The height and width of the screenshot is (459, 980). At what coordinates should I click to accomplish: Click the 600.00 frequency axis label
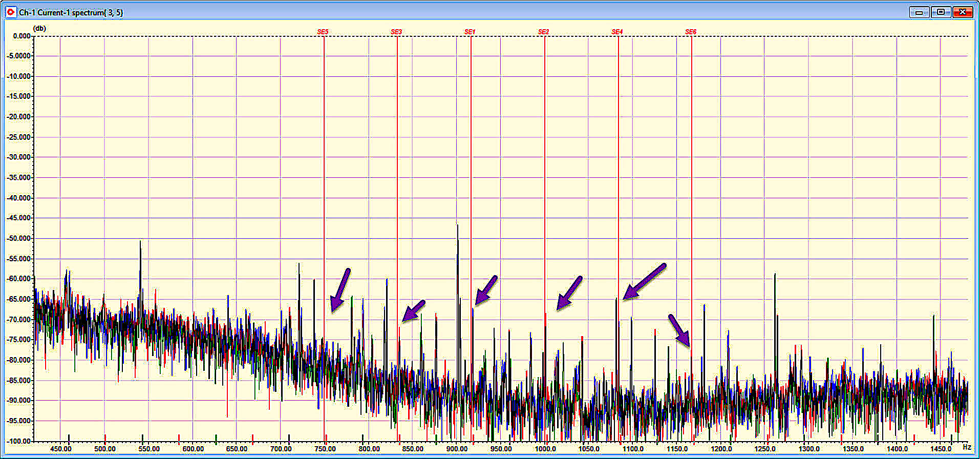point(193,449)
